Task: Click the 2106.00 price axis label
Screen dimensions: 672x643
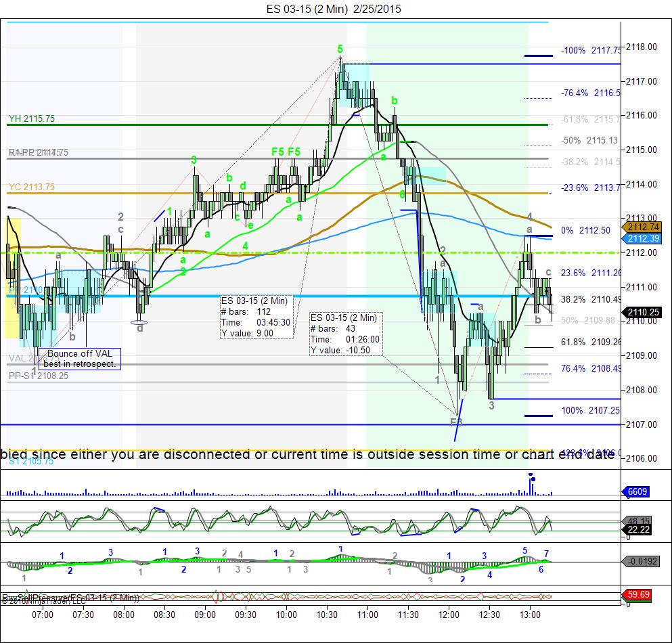Action: coord(642,458)
